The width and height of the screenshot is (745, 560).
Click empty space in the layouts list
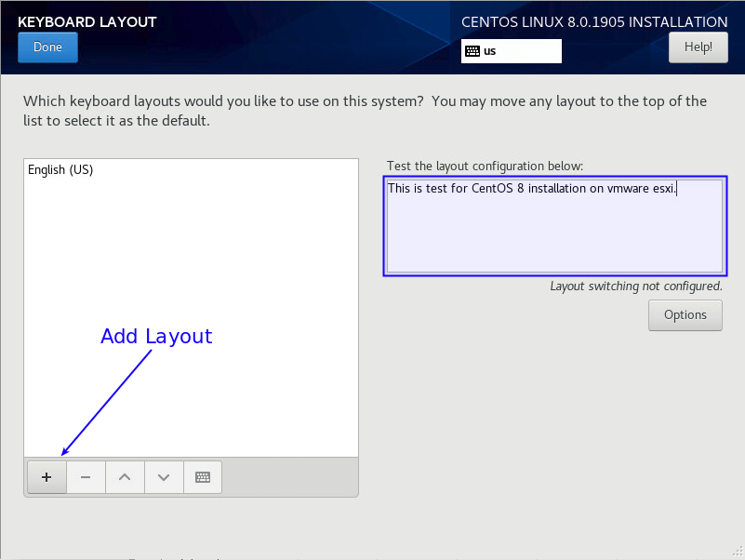(191, 279)
